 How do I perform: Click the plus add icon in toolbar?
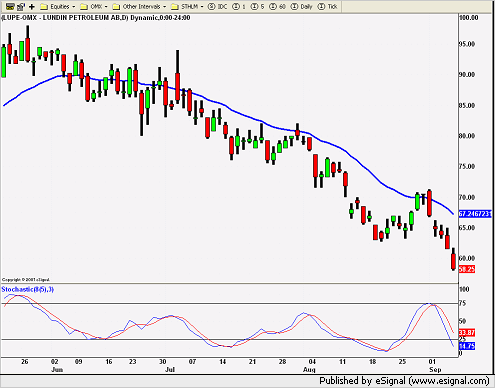click(32, 6)
